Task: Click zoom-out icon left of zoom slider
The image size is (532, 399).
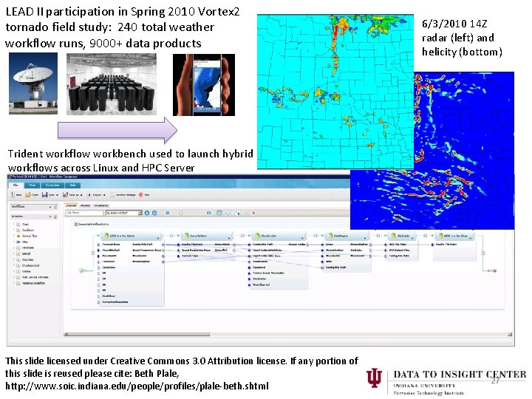Action: pyautogui.click(x=167, y=213)
